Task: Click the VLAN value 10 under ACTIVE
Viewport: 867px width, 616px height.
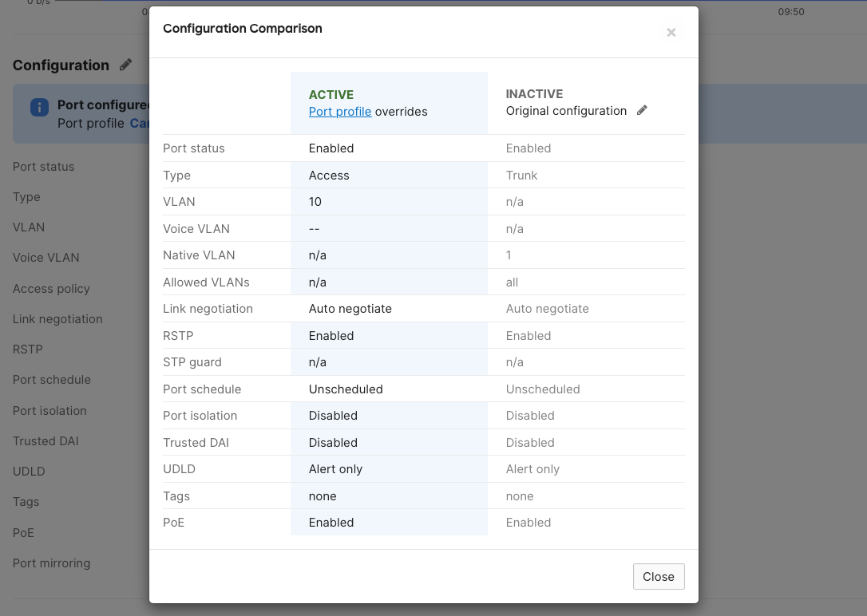Action: click(315, 201)
